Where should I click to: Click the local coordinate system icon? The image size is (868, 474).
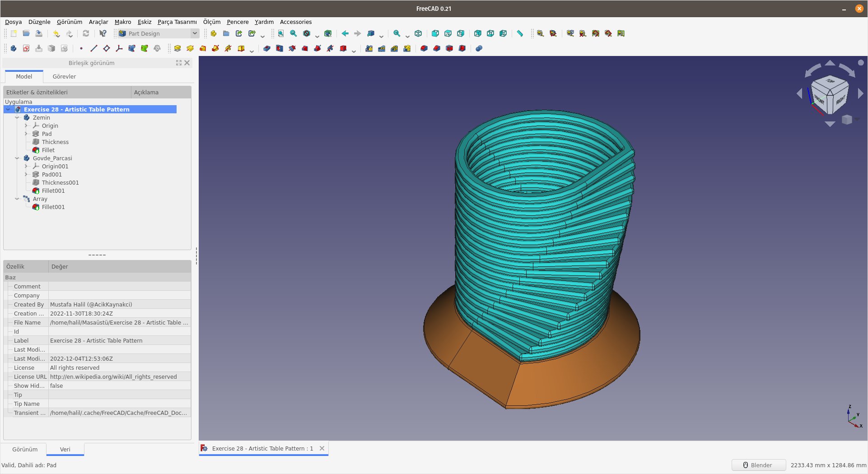pyautogui.click(x=119, y=48)
